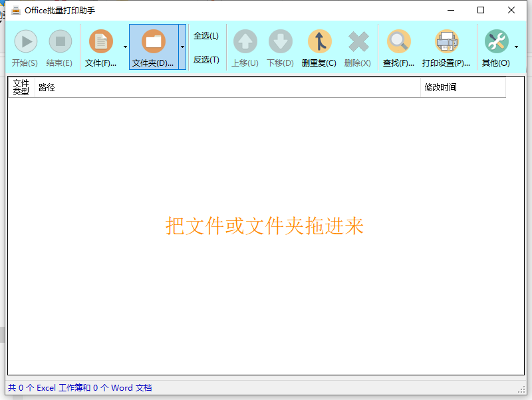Click the app printer icon in title bar

click(x=15, y=11)
